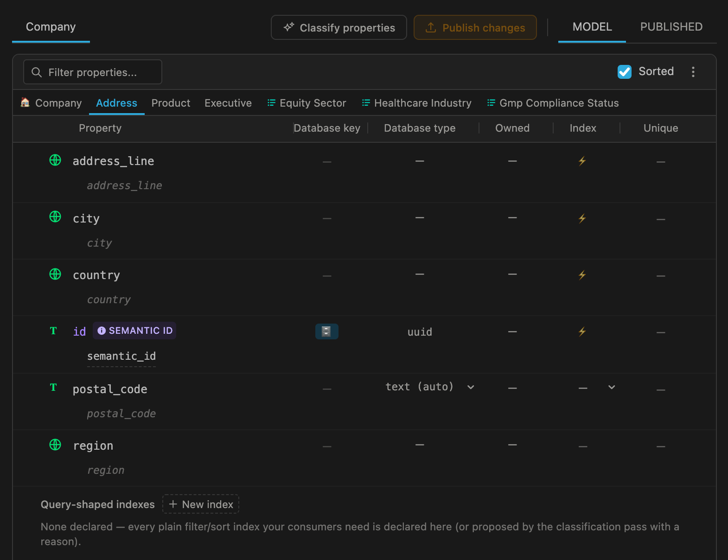Click the Property column header
728x560 pixels.
[100, 128]
